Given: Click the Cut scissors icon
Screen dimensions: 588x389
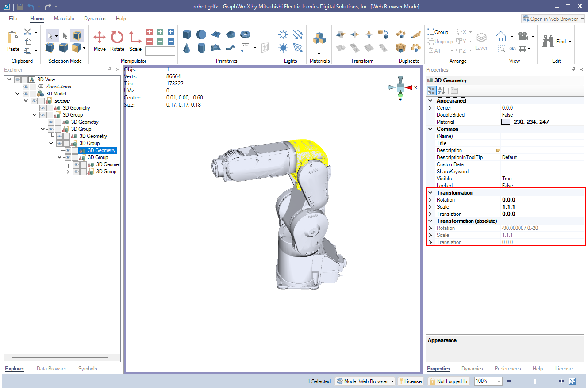Looking at the screenshot, I should [27, 32].
